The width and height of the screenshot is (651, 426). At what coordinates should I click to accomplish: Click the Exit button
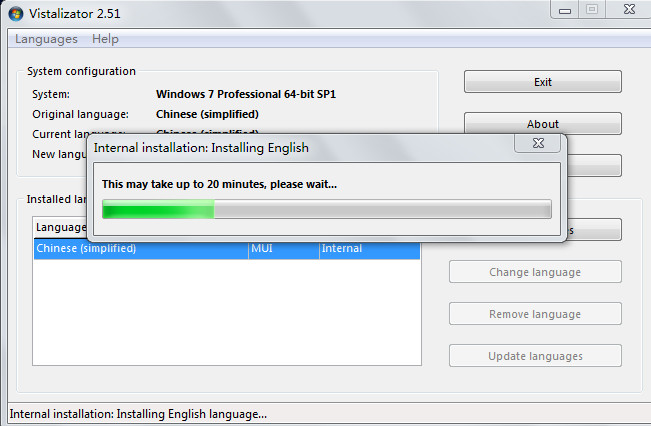[543, 82]
